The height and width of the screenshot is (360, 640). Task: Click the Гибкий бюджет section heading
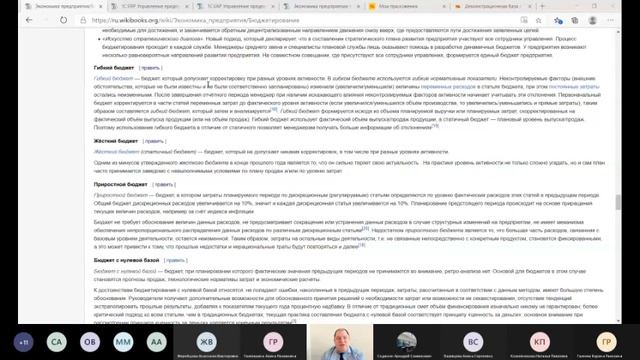coord(114,68)
